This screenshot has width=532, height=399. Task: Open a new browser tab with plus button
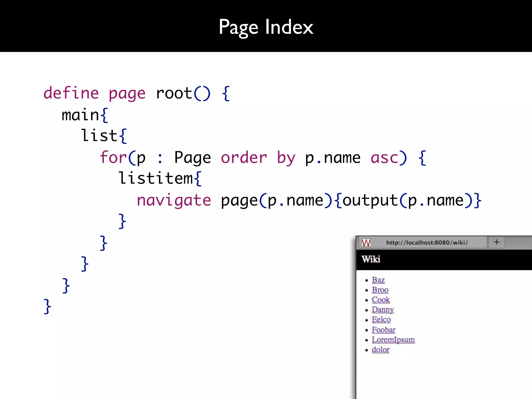point(496,242)
